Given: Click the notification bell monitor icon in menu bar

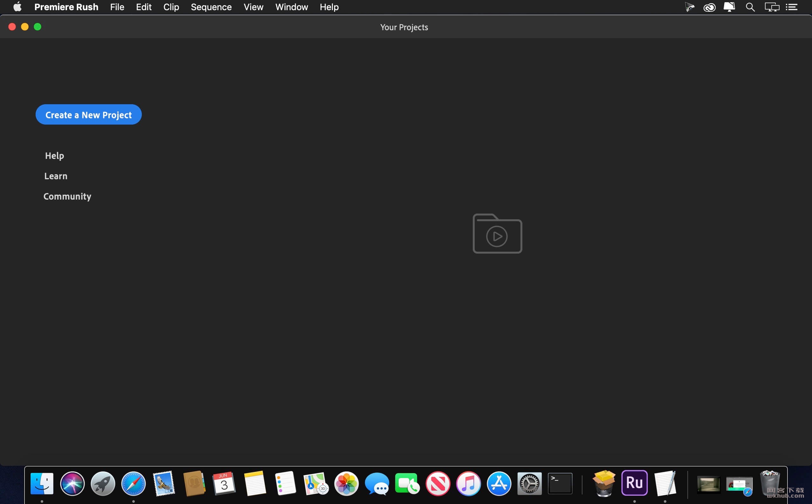Looking at the screenshot, I should point(729,7).
